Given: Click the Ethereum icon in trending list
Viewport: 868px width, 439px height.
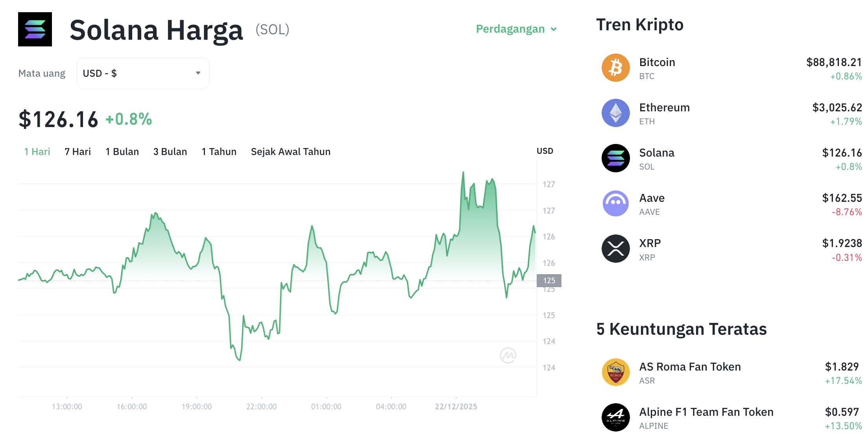Looking at the screenshot, I should (x=615, y=113).
